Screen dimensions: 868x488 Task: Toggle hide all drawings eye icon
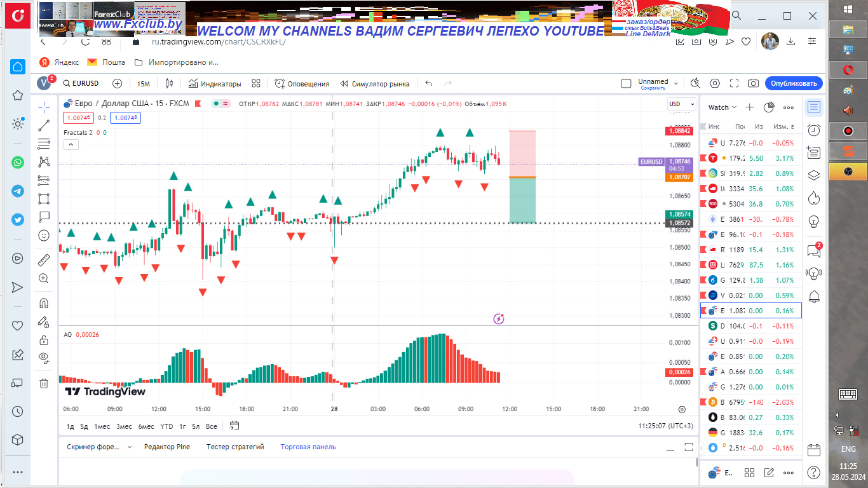click(44, 358)
